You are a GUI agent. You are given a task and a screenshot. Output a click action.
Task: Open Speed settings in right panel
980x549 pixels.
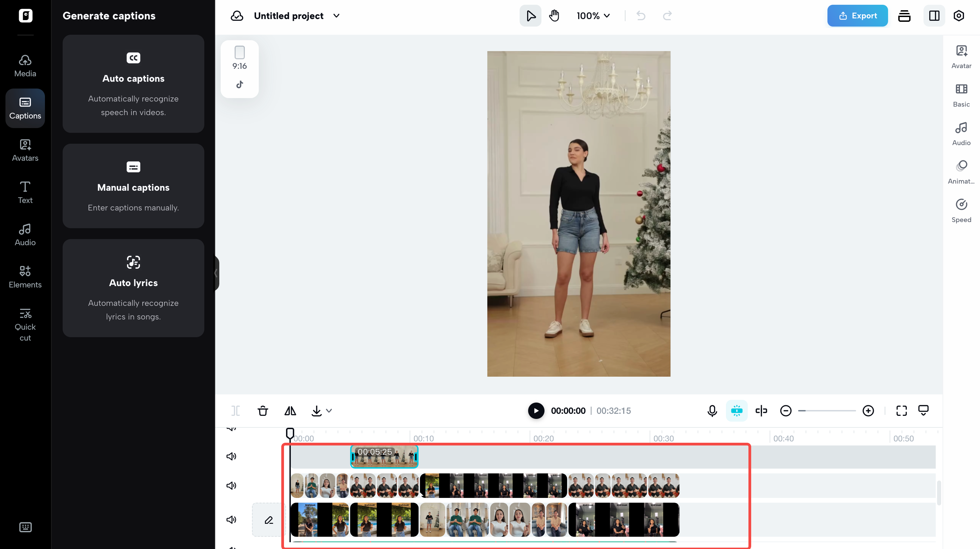pyautogui.click(x=961, y=210)
